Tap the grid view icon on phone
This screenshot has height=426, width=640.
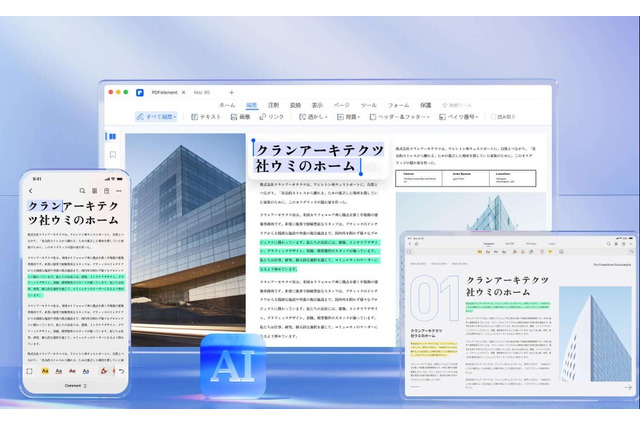tap(94, 191)
